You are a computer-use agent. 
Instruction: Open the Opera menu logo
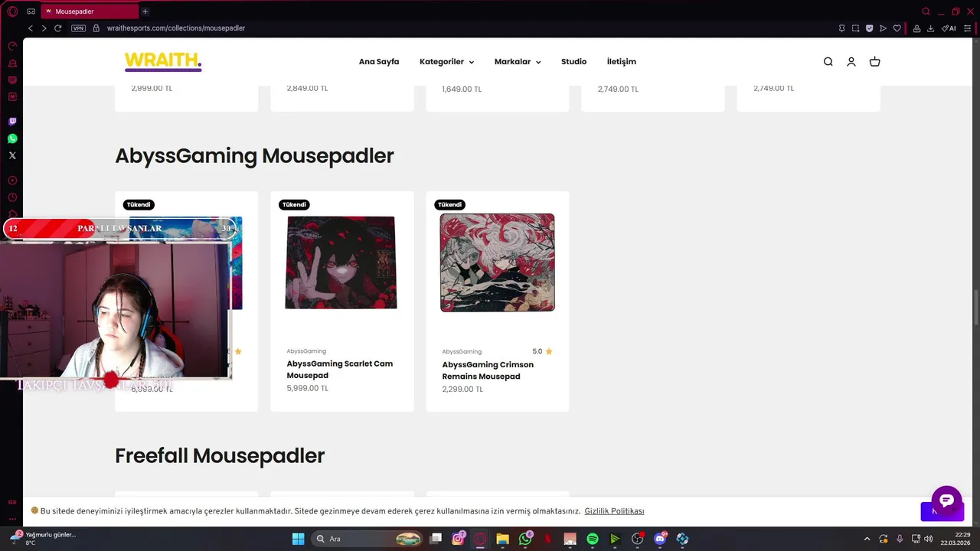coord(12,11)
